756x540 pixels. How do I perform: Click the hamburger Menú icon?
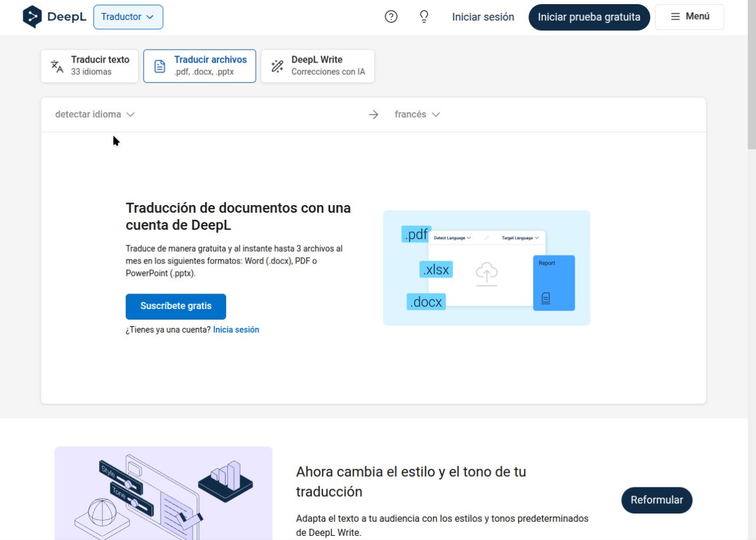coord(676,17)
